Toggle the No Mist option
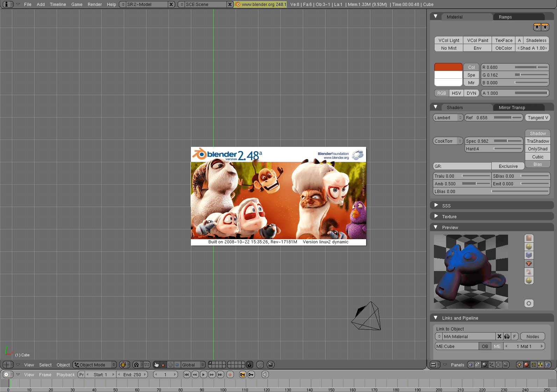 pos(449,48)
